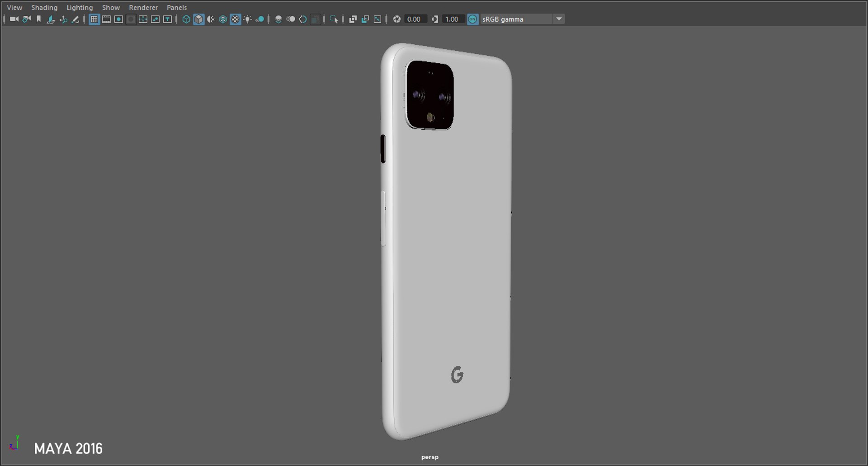Toggle the grid display

tap(94, 19)
